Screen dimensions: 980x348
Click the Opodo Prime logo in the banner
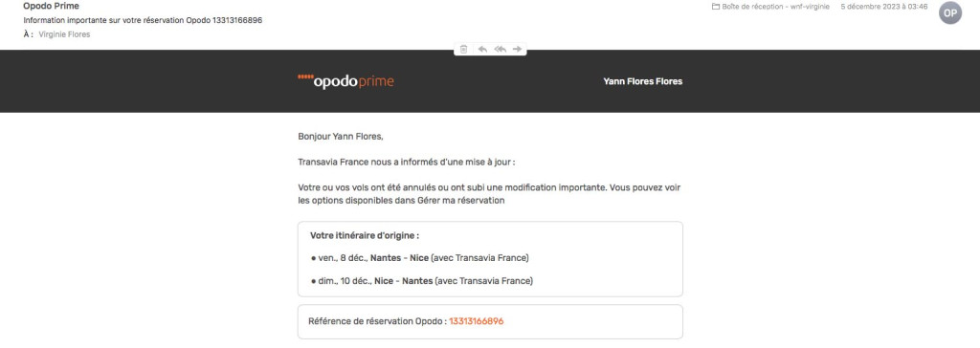tap(345, 81)
